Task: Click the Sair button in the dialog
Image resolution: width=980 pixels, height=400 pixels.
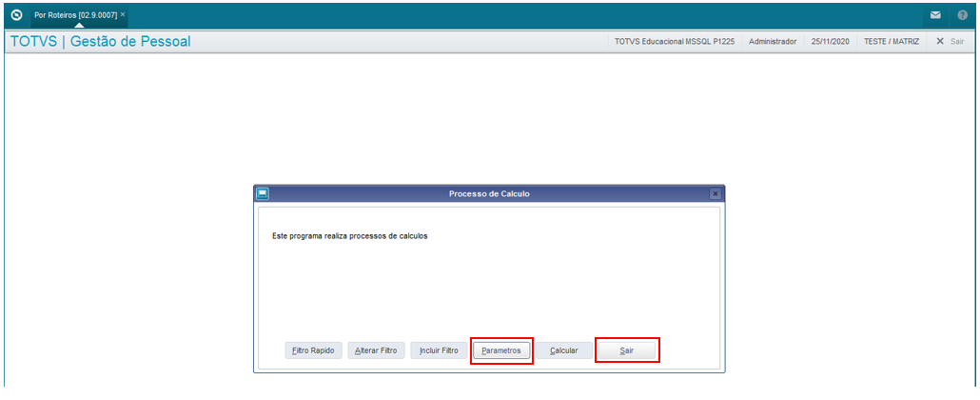Action: (x=627, y=350)
